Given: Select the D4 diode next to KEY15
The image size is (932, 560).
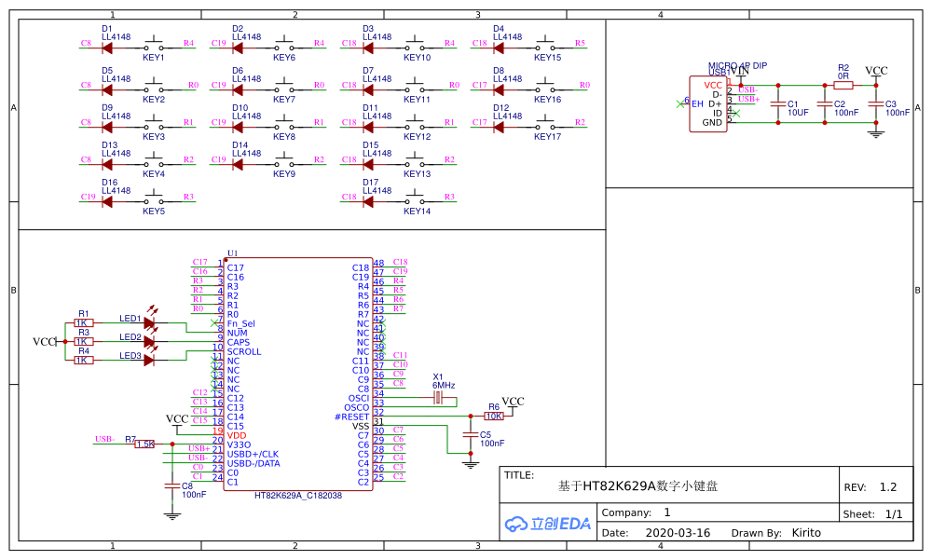Looking at the screenshot, I should [x=499, y=48].
